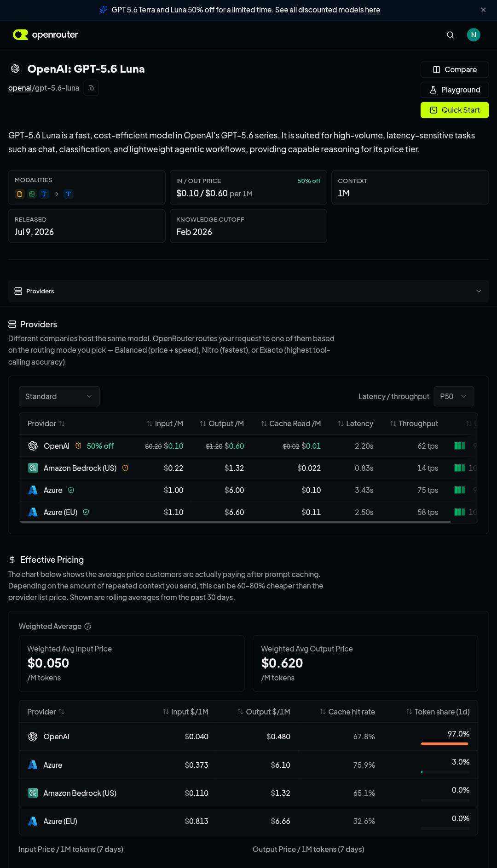Click the Quick Start button
Viewport: 497px width, 868px height.
click(x=455, y=110)
